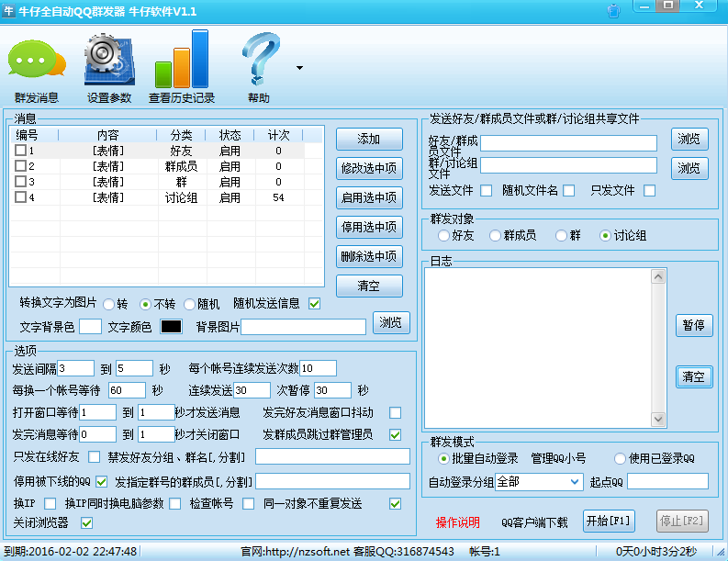Click the 删除选中项 button

(369, 256)
